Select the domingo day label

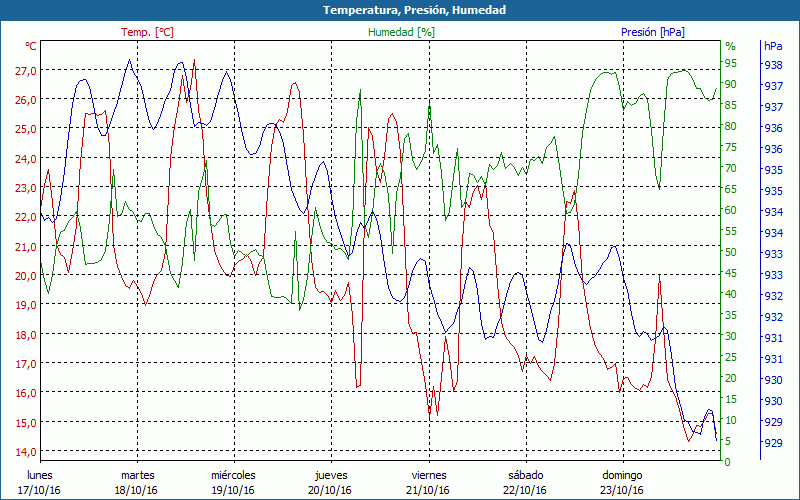pyautogui.click(x=622, y=475)
